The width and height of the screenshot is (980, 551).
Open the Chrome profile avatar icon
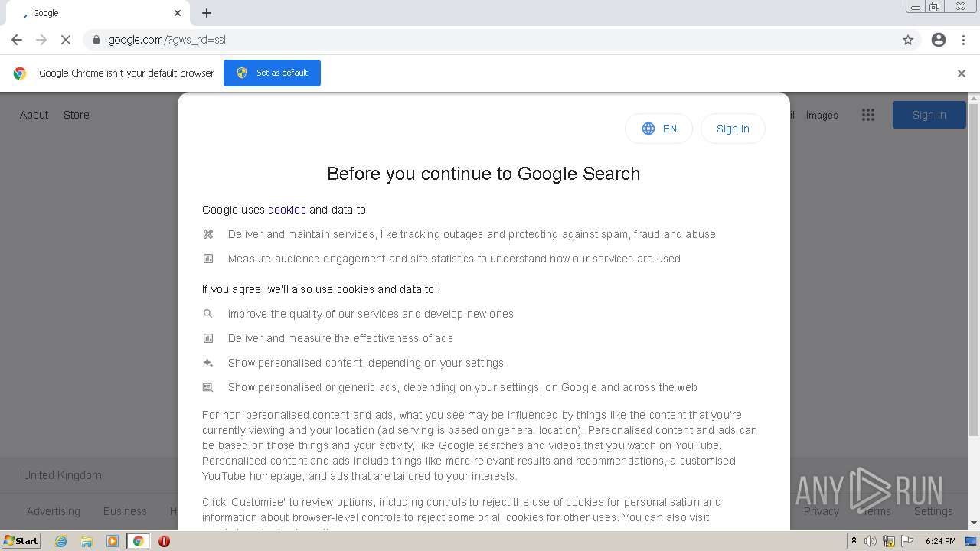[x=939, y=40]
